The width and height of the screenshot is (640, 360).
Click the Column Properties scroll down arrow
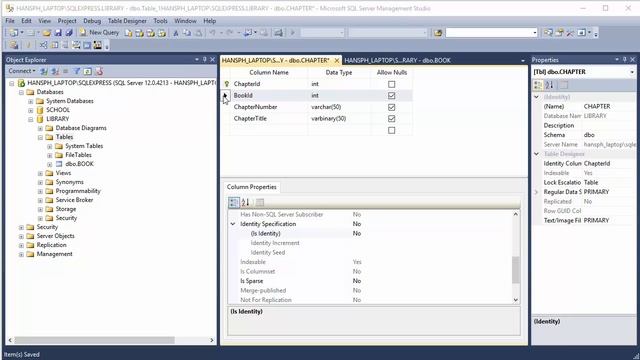(x=516, y=300)
